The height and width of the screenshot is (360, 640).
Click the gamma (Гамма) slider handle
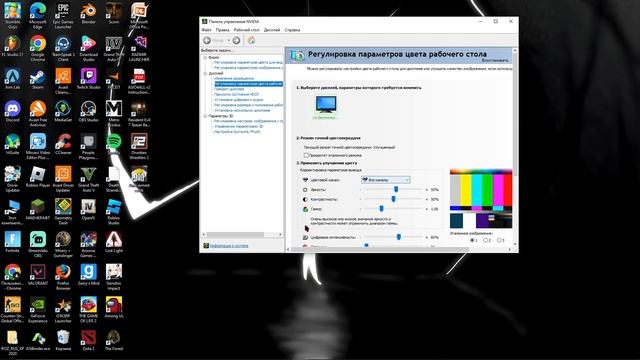(381, 209)
